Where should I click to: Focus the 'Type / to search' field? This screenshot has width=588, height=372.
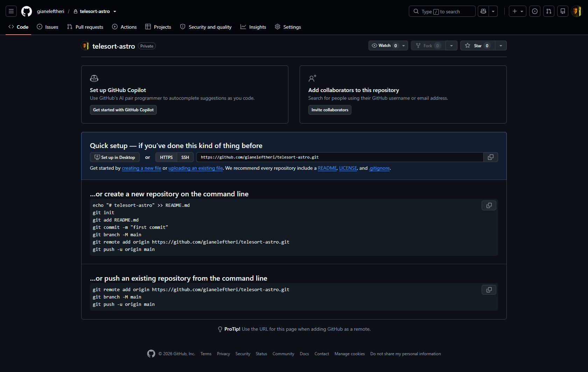(x=442, y=11)
